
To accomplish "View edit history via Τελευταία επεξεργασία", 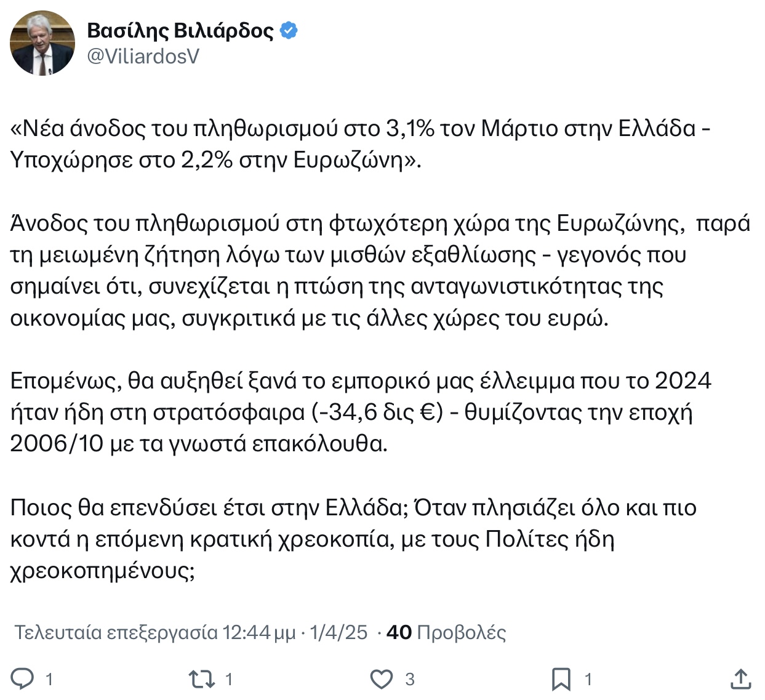I will point(116,632).
